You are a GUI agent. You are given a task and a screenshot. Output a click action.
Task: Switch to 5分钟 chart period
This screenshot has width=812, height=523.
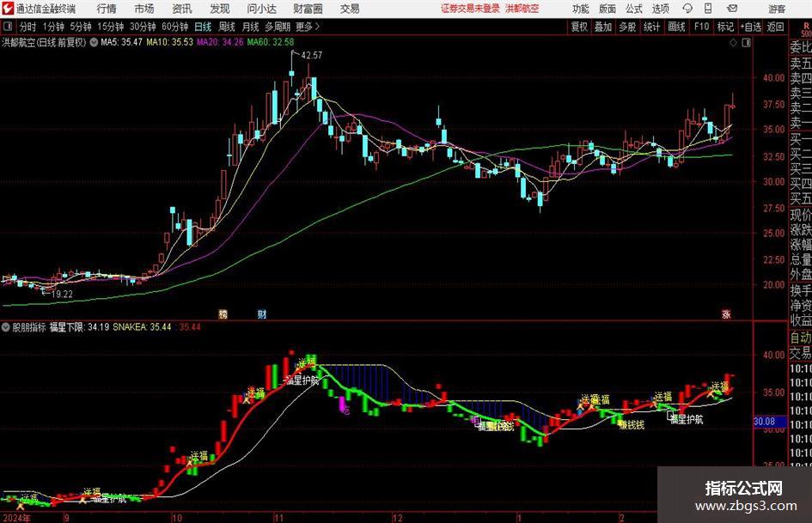81,27
